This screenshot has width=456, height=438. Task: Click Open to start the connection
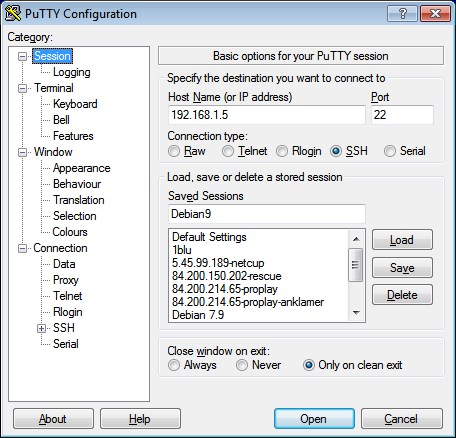[314, 419]
